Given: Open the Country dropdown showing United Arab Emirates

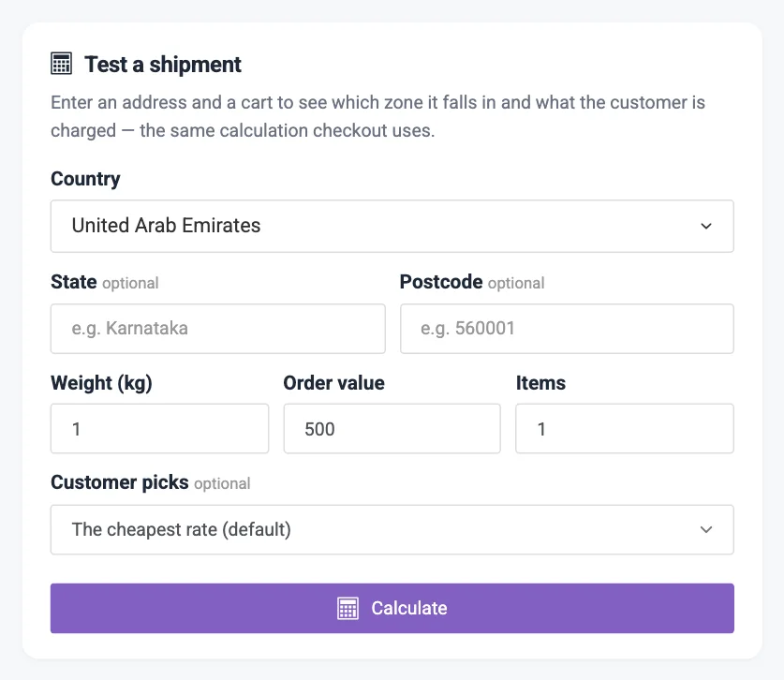Looking at the screenshot, I should (392, 226).
